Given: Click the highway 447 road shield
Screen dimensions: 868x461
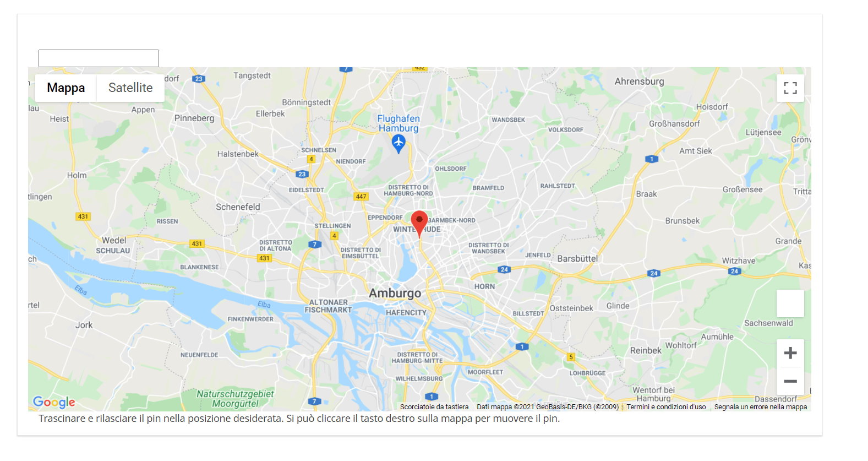Looking at the screenshot, I should pyautogui.click(x=361, y=197).
